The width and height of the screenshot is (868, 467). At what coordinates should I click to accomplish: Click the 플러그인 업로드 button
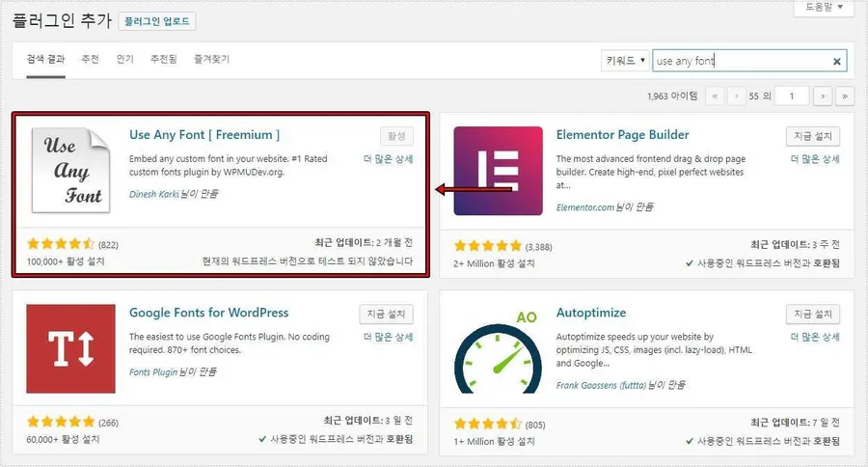pos(156,21)
